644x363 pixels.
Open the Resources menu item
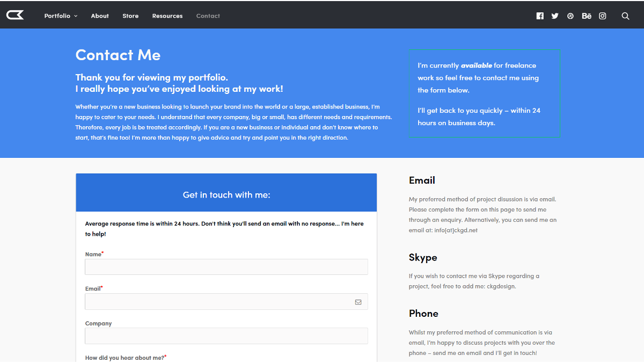pos(167,16)
